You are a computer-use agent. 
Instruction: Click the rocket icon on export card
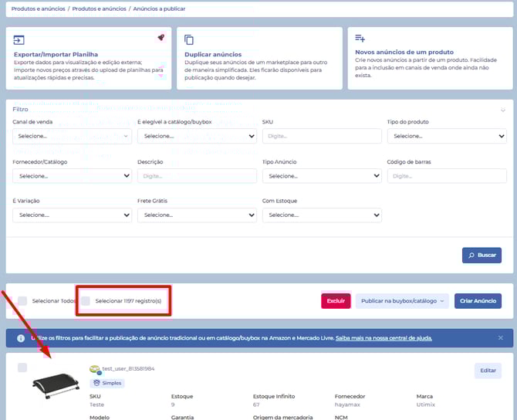(x=161, y=37)
